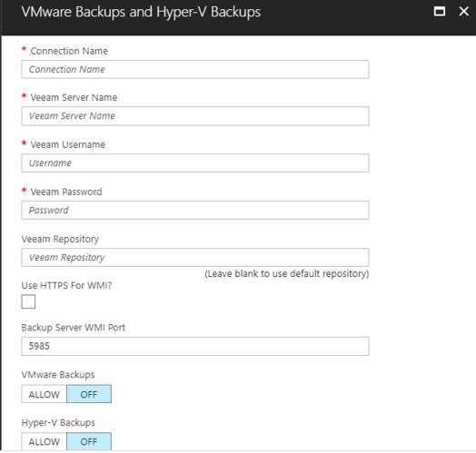Focus the Connection Name input field

195,70
